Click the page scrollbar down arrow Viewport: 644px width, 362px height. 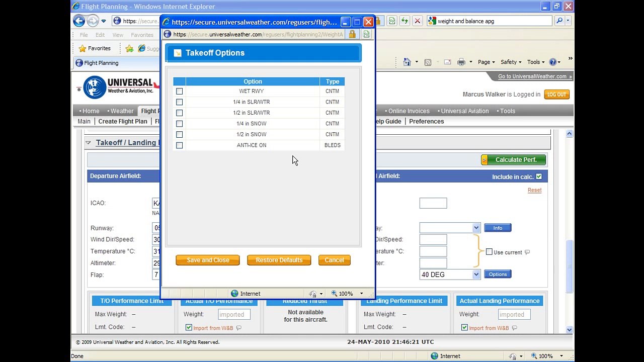coord(569,330)
